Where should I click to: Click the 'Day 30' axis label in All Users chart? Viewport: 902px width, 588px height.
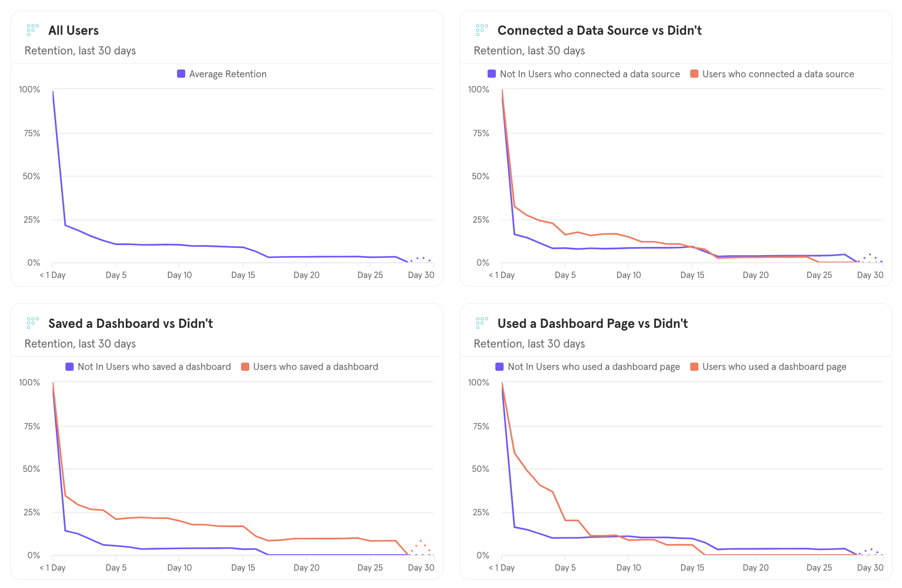pyautogui.click(x=421, y=275)
